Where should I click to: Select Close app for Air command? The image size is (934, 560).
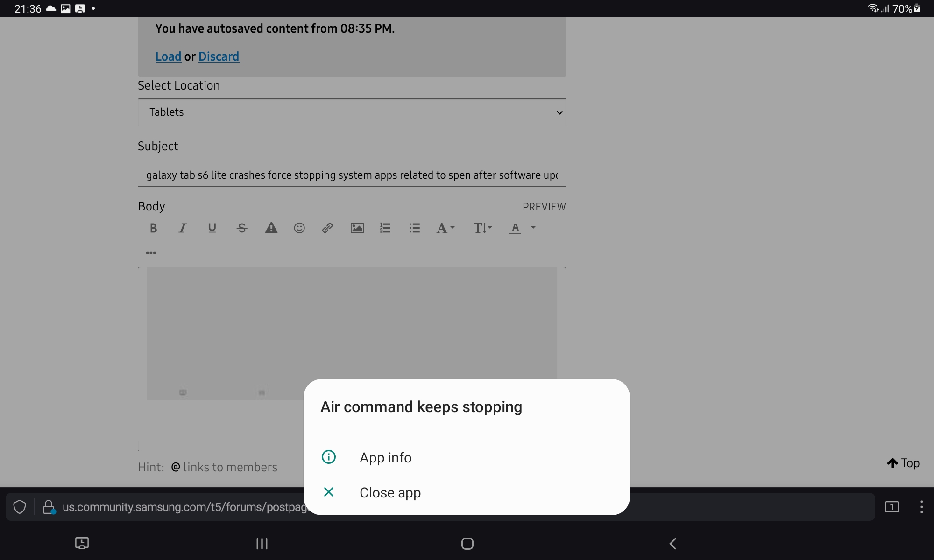[x=389, y=492]
